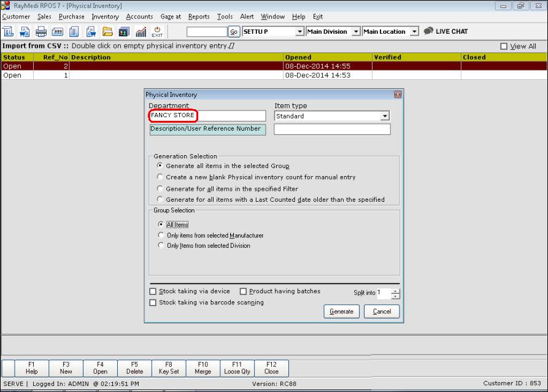The image size is (548, 392).
Task: Click the F4 Open button
Action: pos(100,368)
